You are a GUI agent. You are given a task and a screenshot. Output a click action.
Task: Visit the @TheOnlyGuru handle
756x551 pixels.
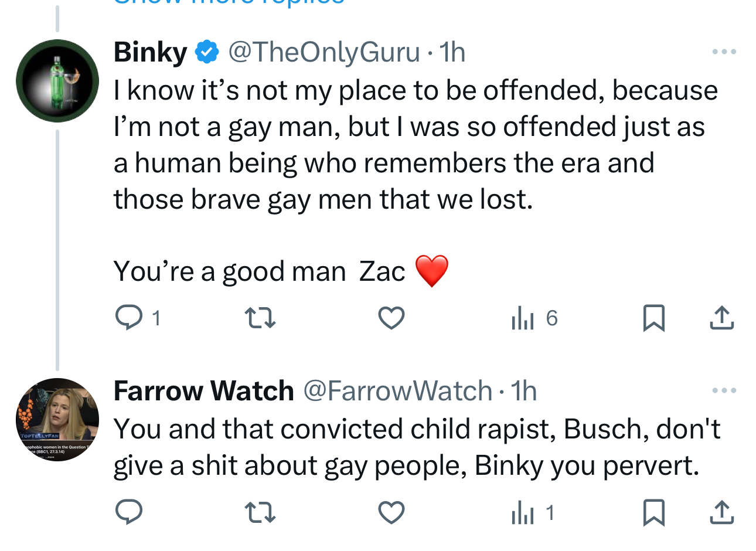tap(323, 52)
